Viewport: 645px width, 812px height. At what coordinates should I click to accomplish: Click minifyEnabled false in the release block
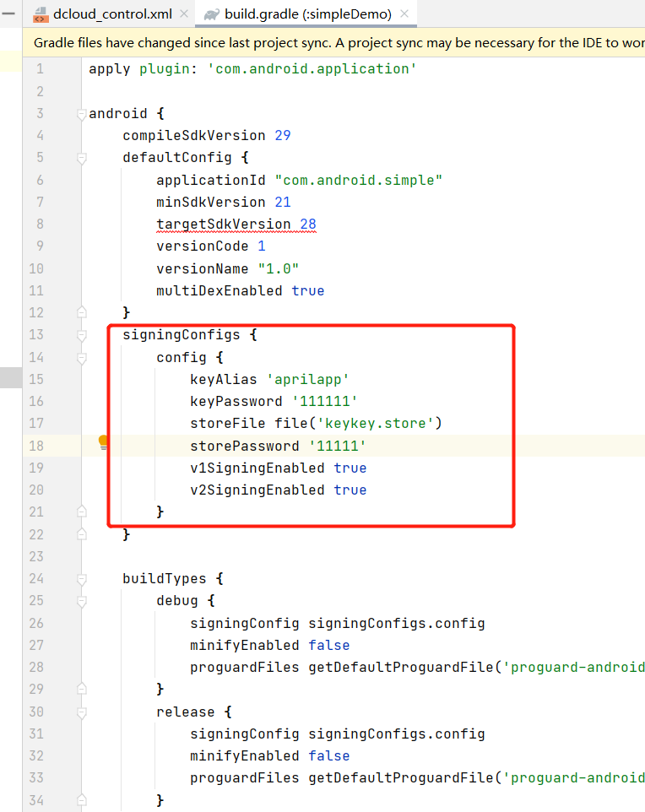click(329, 756)
